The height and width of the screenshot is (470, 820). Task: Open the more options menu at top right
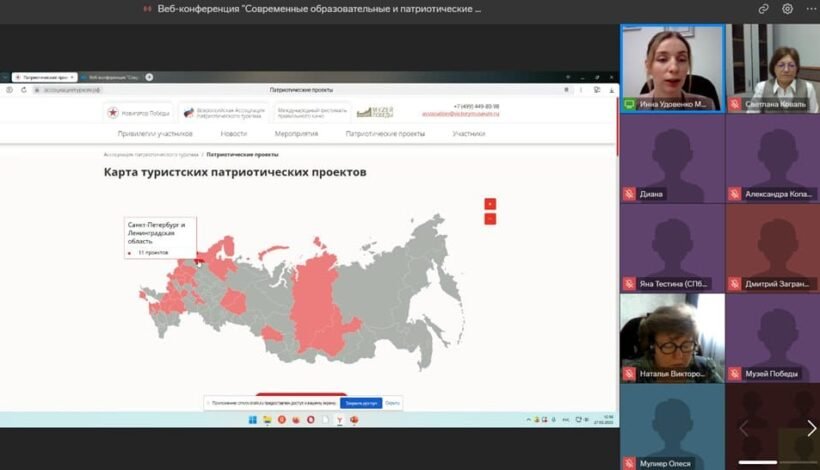(x=808, y=9)
